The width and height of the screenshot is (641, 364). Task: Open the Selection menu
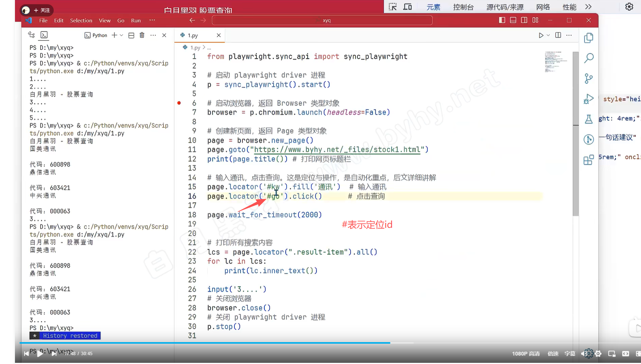[x=81, y=20]
